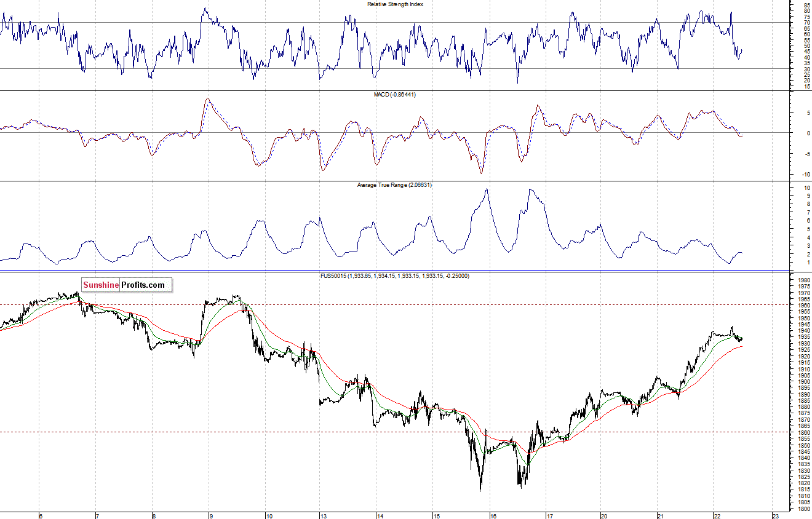Click the date label 8 on time axis
The image size is (812, 519).
(x=153, y=516)
